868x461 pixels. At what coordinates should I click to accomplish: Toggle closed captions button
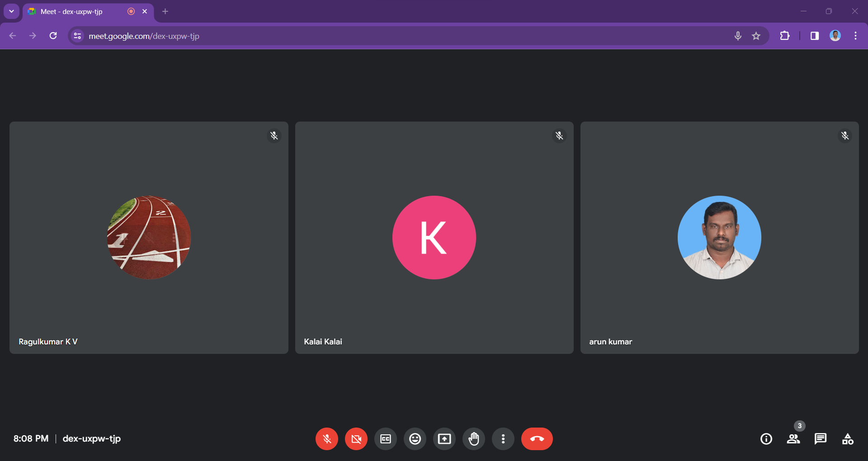point(386,439)
